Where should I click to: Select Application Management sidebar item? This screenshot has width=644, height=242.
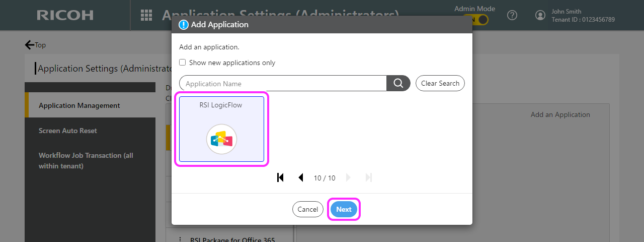coord(90,105)
